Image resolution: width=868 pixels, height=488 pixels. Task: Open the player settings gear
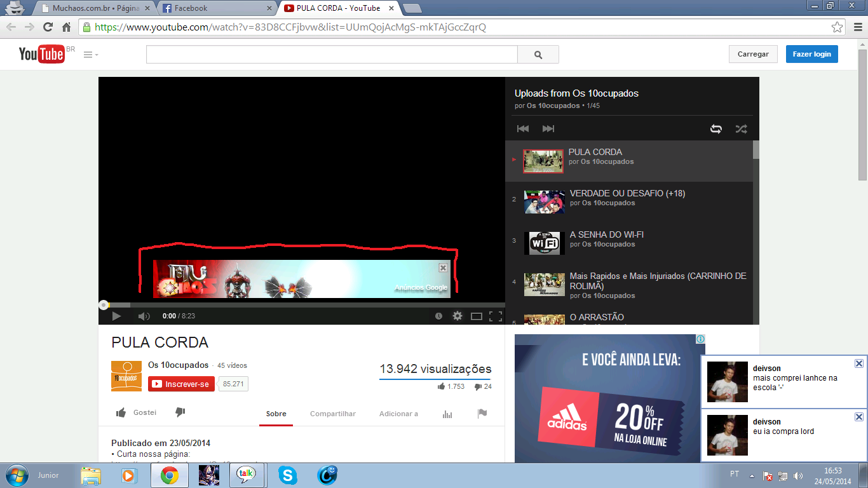pyautogui.click(x=457, y=316)
